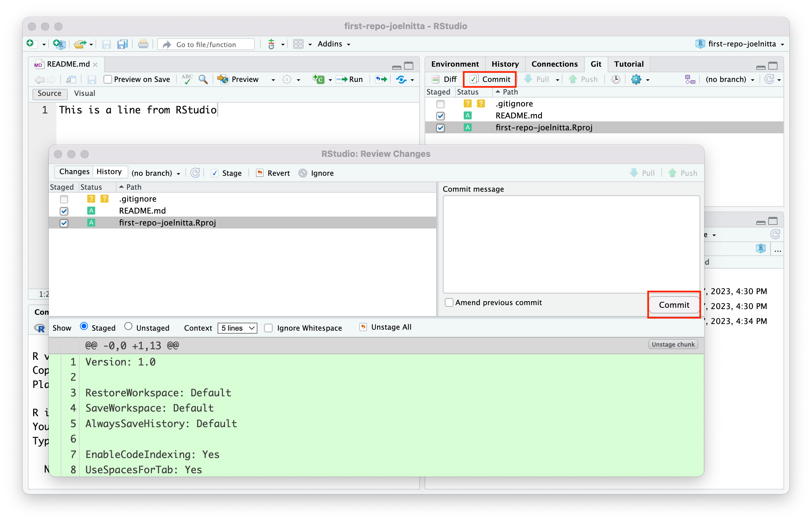
Task: Click in the Commit message text box
Action: 571,244
